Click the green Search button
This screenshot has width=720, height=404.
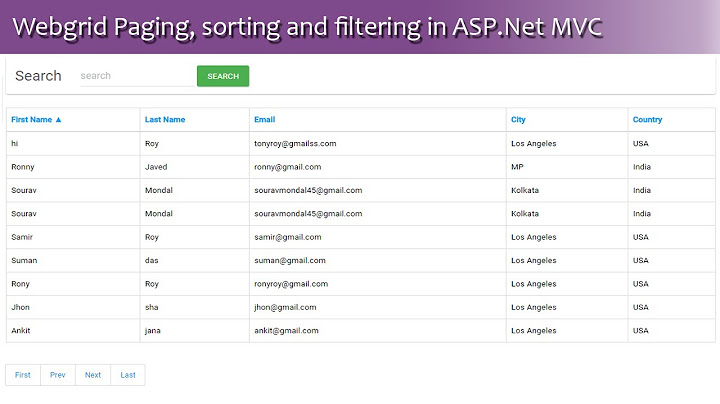tap(223, 76)
